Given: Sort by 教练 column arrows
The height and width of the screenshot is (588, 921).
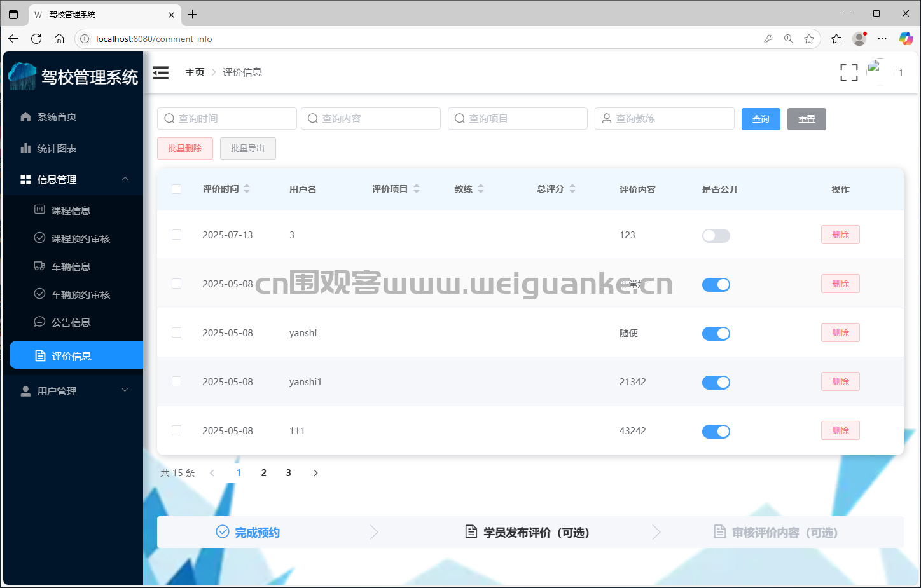Looking at the screenshot, I should click(481, 189).
